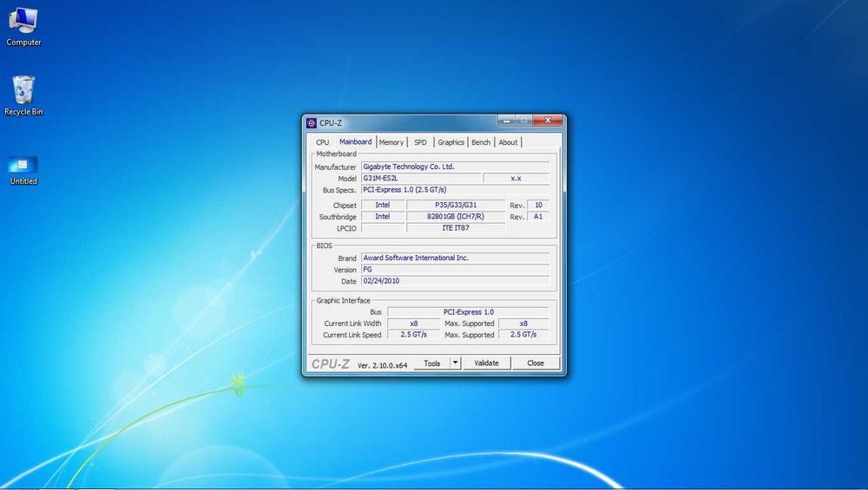Open the Recycle Bin icon
The height and width of the screenshot is (490, 868).
click(23, 95)
